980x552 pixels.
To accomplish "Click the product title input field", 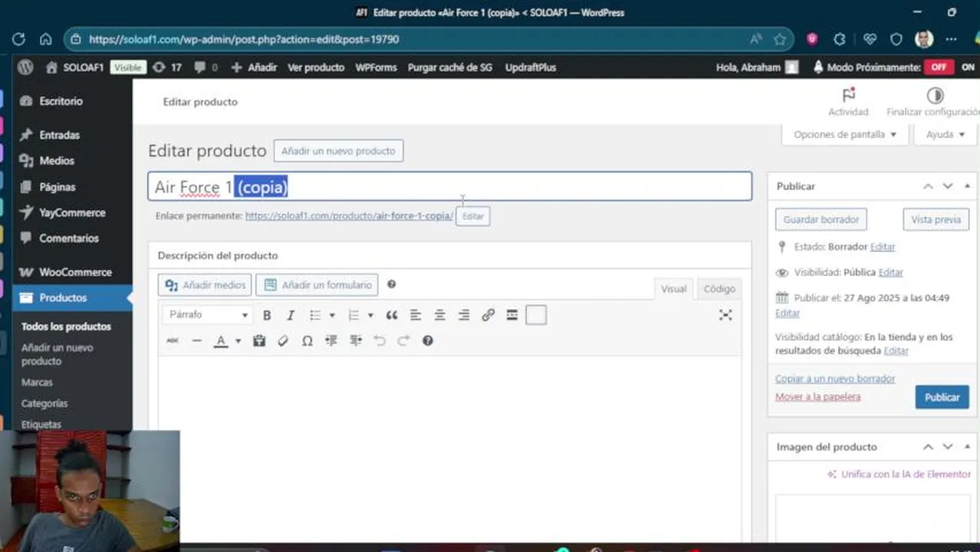I will click(x=450, y=186).
